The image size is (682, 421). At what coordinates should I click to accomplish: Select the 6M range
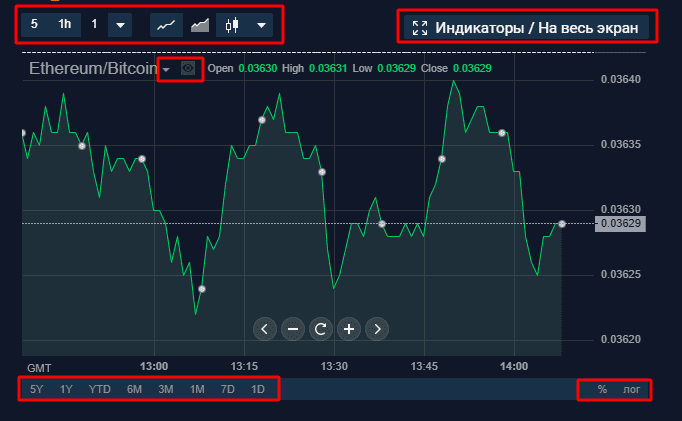[134, 389]
